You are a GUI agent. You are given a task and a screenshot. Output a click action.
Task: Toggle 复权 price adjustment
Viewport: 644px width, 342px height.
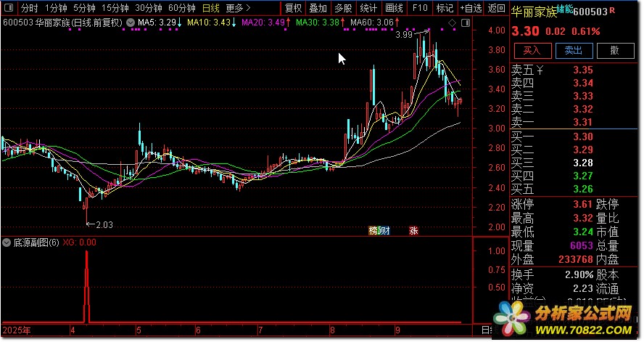click(x=293, y=9)
